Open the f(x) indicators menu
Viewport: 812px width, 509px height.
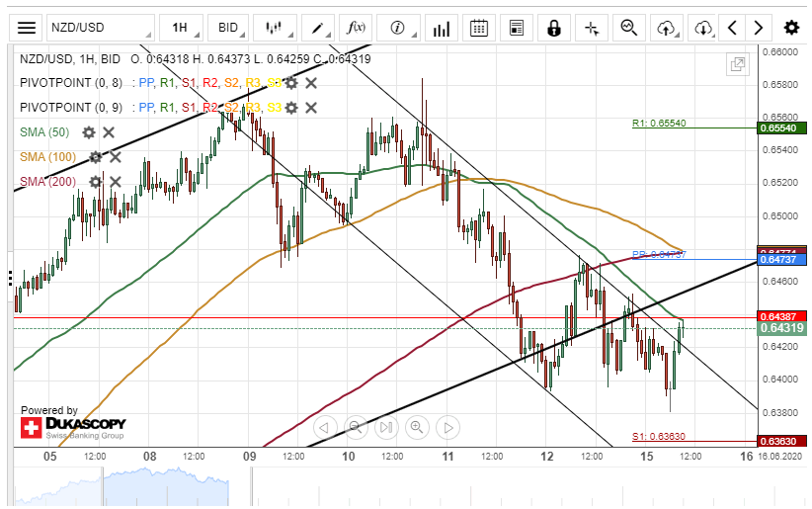click(356, 28)
